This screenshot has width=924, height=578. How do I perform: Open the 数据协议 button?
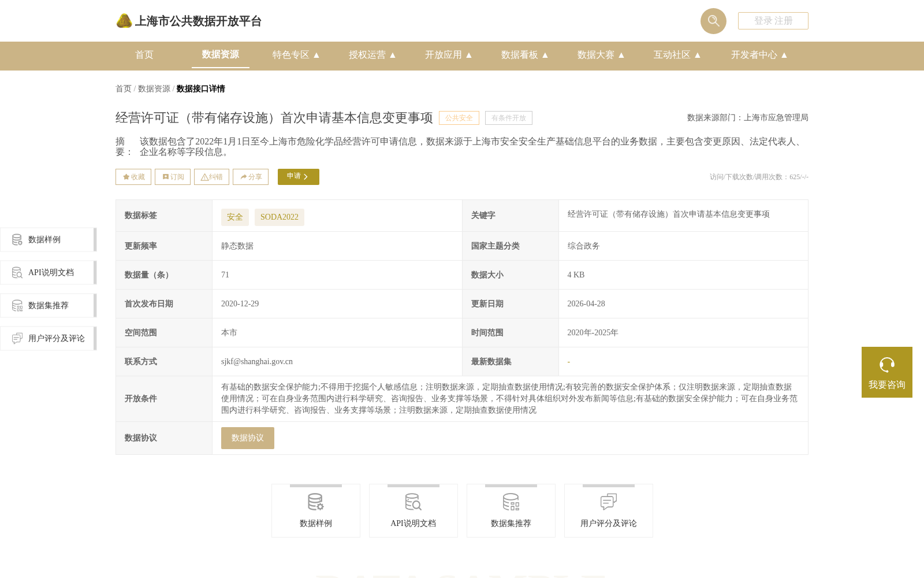pos(248,438)
